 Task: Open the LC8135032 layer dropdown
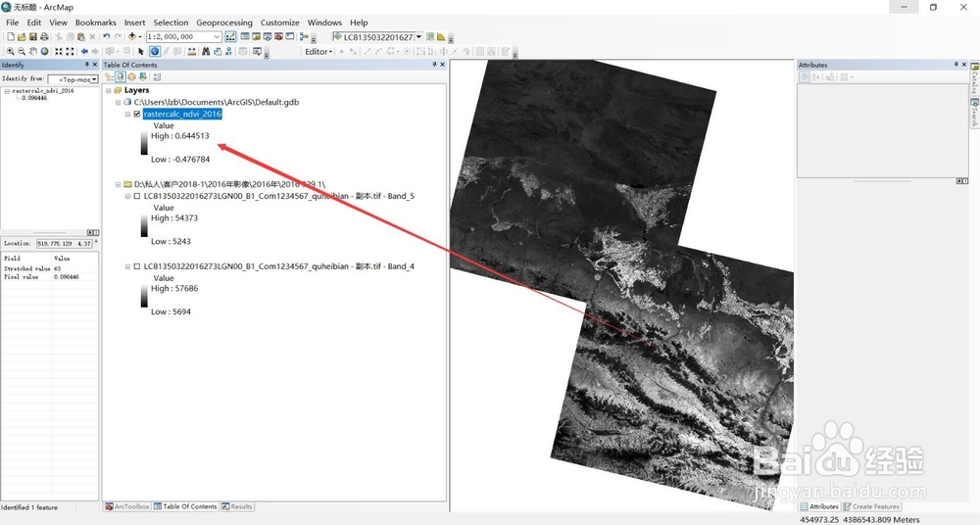(x=418, y=37)
